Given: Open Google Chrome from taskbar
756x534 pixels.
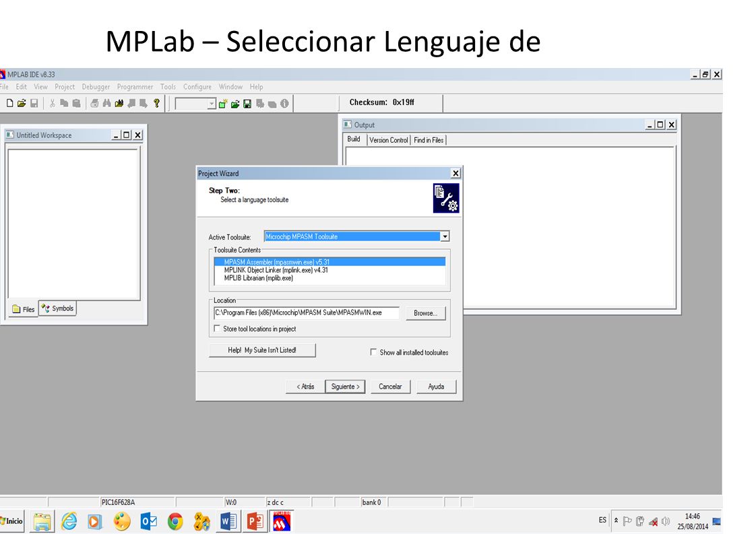Looking at the screenshot, I should point(175,521).
